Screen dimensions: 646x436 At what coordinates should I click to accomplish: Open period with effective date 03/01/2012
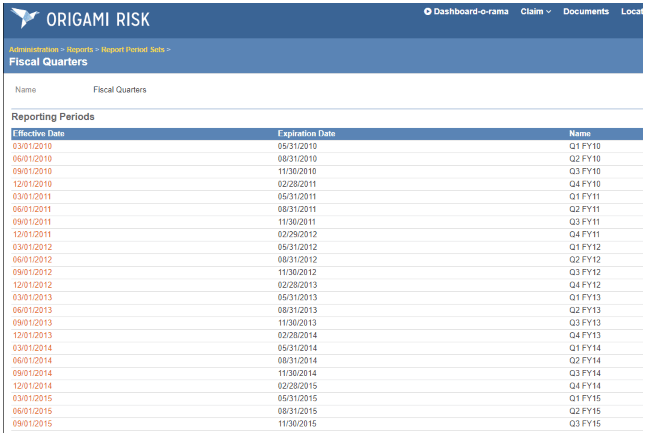[x=32, y=247]
